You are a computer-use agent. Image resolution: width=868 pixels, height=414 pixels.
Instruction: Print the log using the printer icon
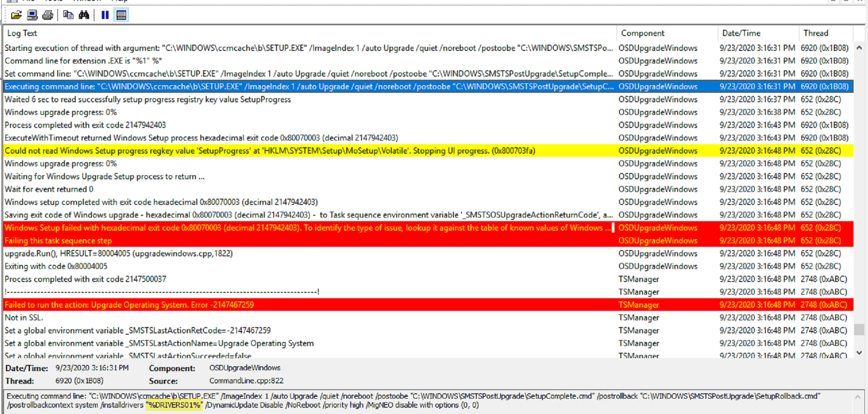point(48,15)
